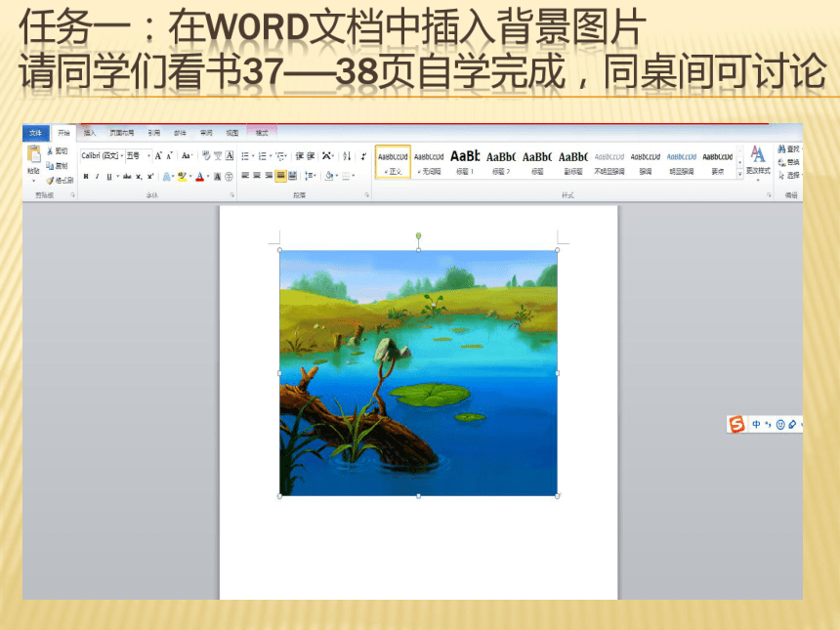Apply the yellow text highlight color
This screenshot has width=840, height=630.
(182, 176)
